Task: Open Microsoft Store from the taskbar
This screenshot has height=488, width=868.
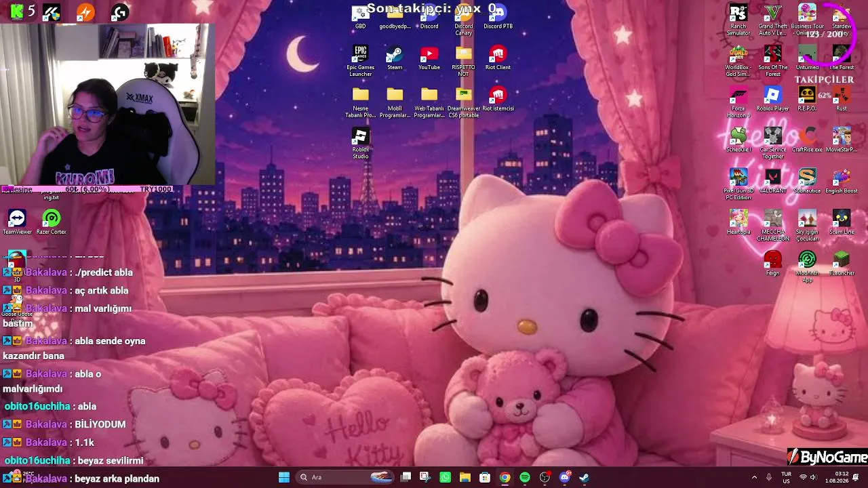Action: (x=485, y=477)
